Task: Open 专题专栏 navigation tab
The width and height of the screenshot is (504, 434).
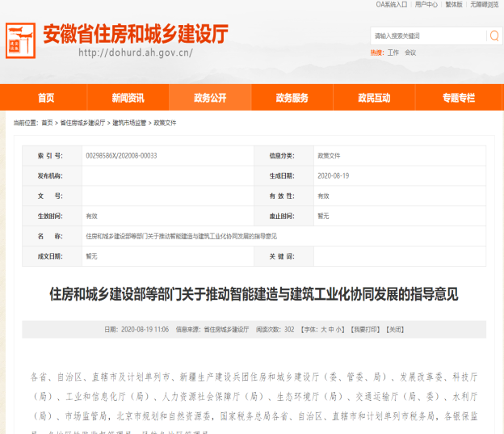Action: pos(459,98)
